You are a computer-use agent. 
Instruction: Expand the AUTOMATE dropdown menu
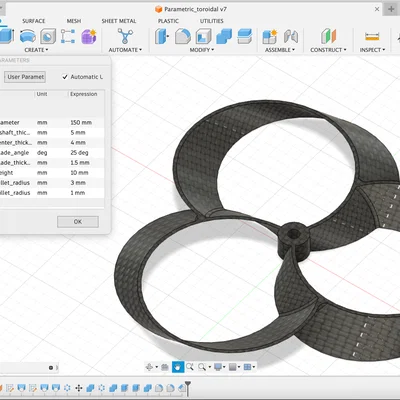pos(125,50)
